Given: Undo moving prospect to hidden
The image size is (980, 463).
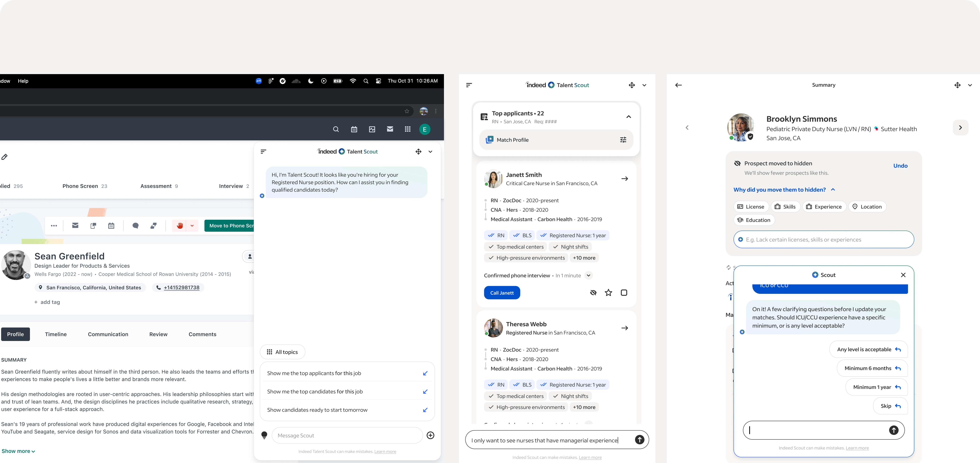Looking at the screenshot, I should pyautogui.click(x=900, y=166).
